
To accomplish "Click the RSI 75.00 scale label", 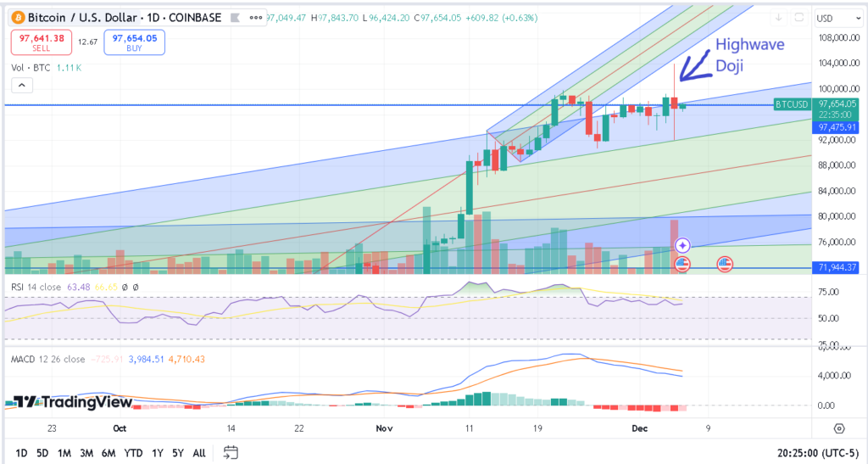I will pyautogui.click(x=829, y=293).
